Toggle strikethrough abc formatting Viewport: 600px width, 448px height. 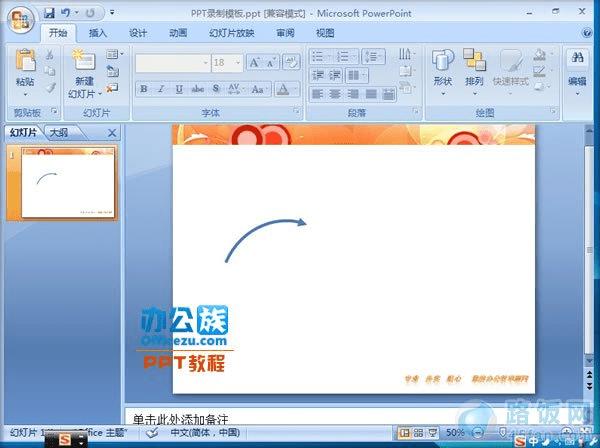[197, 89]
